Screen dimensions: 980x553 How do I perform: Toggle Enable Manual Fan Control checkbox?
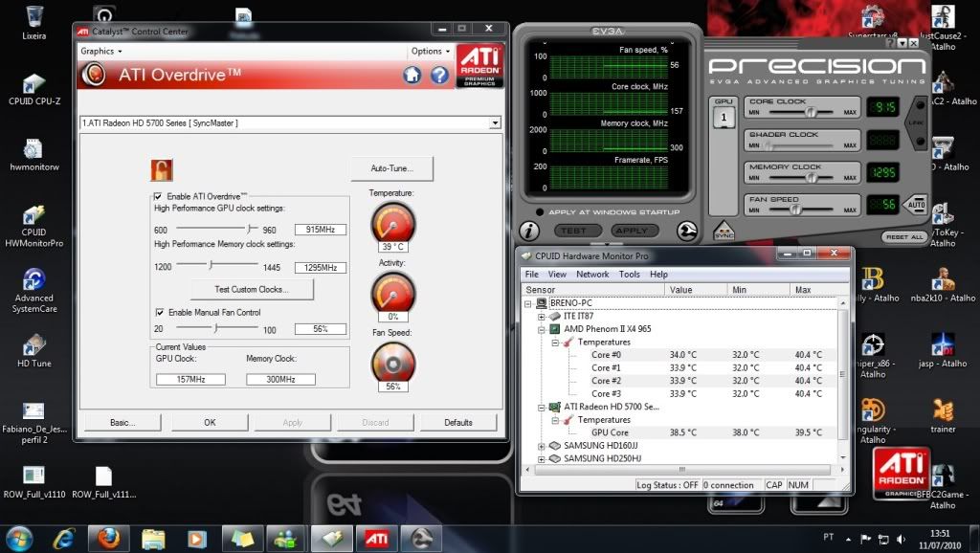pyautogui.click(x=160, y=312)
